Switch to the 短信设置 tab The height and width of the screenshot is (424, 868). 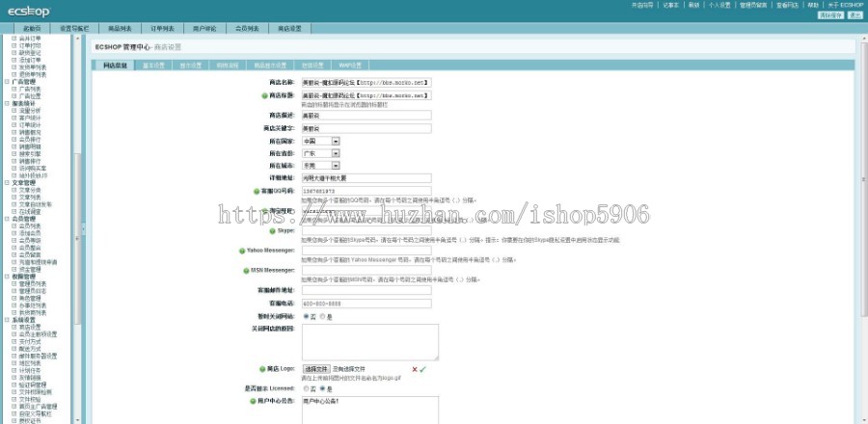(312, 66)
